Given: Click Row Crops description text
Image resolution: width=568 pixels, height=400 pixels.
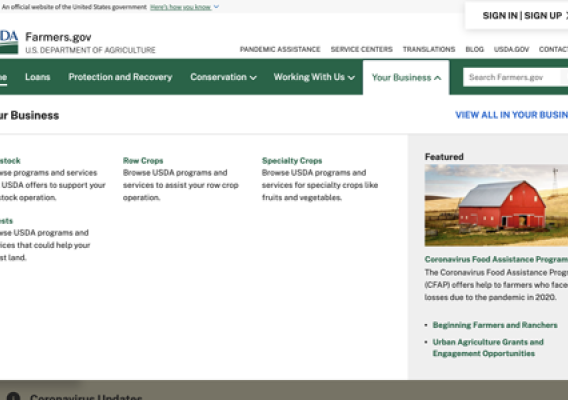Looking at the screenshot, I should coord(181,185).
